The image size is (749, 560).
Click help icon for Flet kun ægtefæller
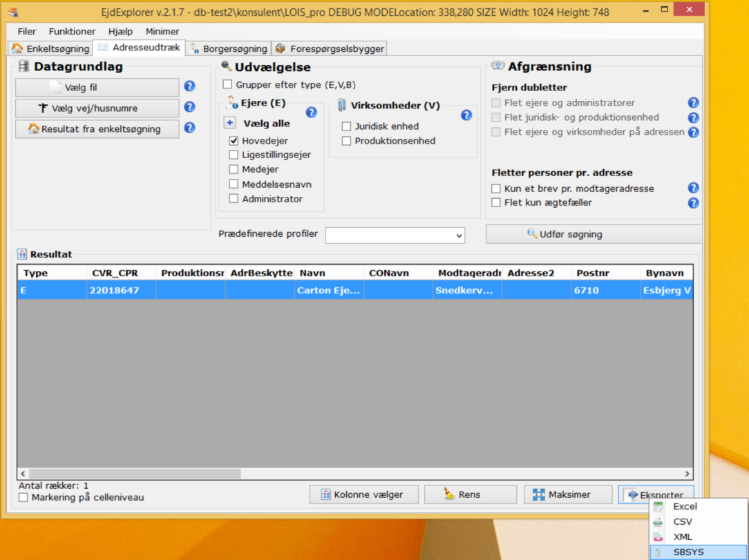693,203
